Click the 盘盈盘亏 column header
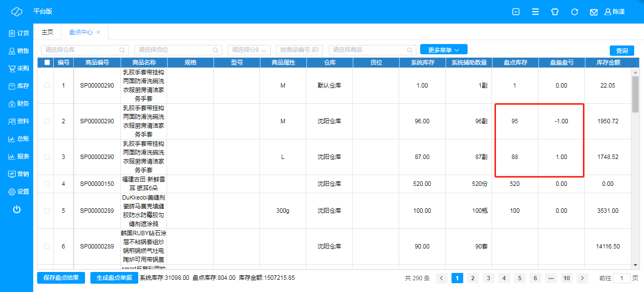Viewport: 644px width, 292px height. click(561, 63)
